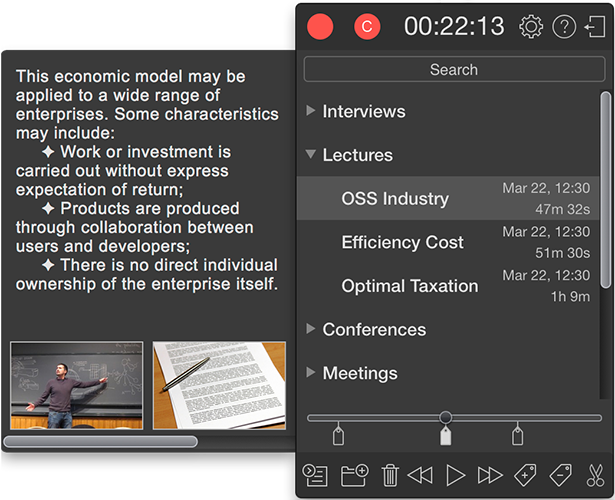
Task: Rewind the recording
Action: (421, 475)
